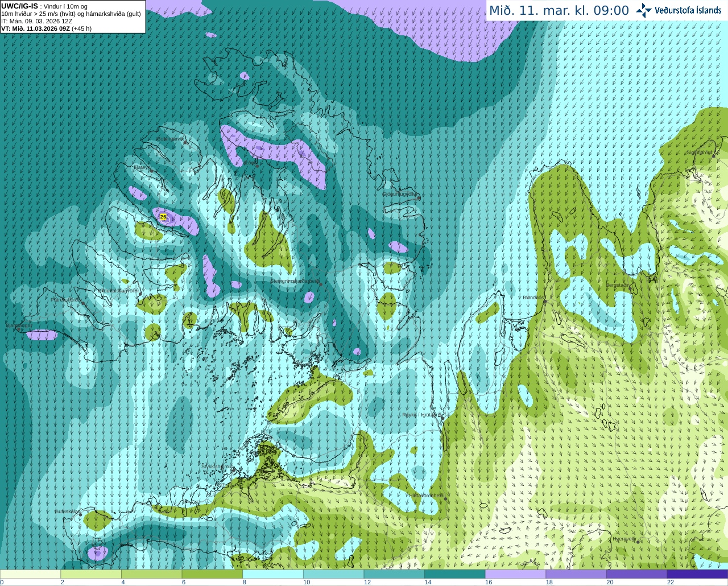
Task: Click the Reykir í Hrútafirði station label
Action: pos(421,415)
